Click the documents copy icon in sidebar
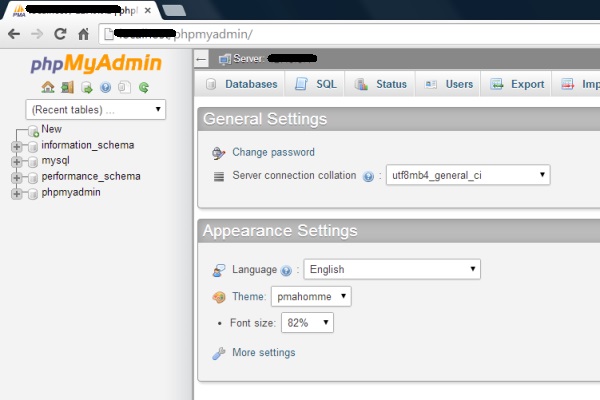 124,87
